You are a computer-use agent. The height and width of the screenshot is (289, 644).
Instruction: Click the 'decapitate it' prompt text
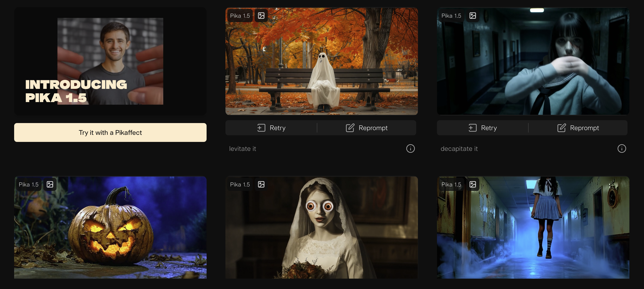tap(459, 149)
